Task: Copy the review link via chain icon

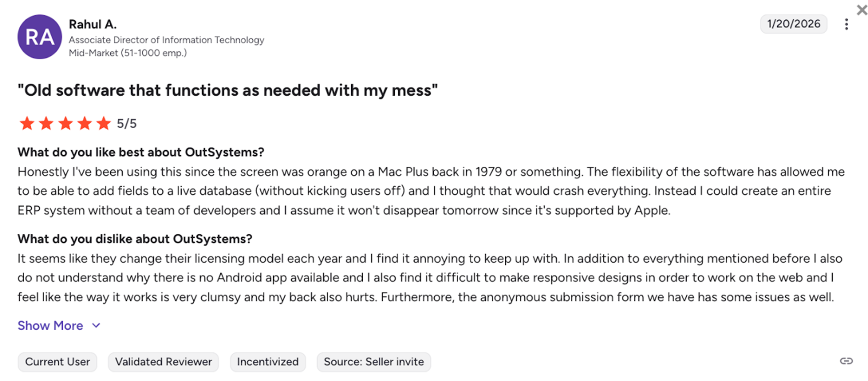Action: 846,361
